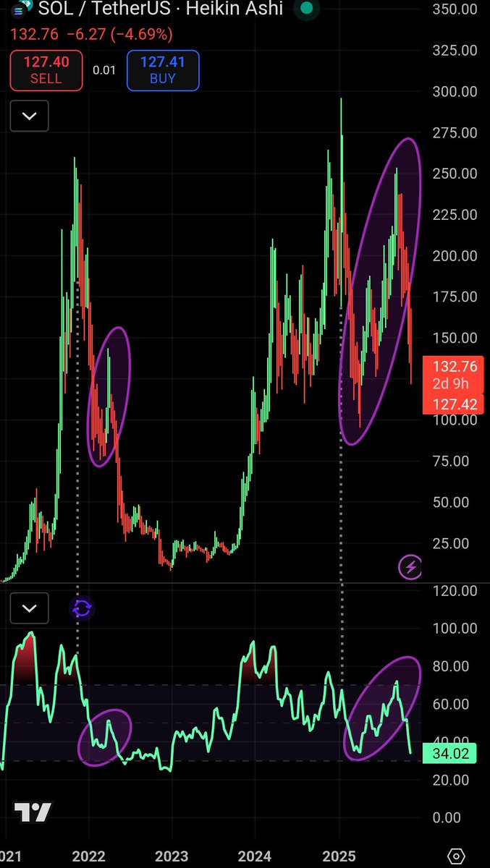The width and height of the screenshot is (490, 868).
Task: Tap the spread value 0.01
Action: tap(104, 71)
